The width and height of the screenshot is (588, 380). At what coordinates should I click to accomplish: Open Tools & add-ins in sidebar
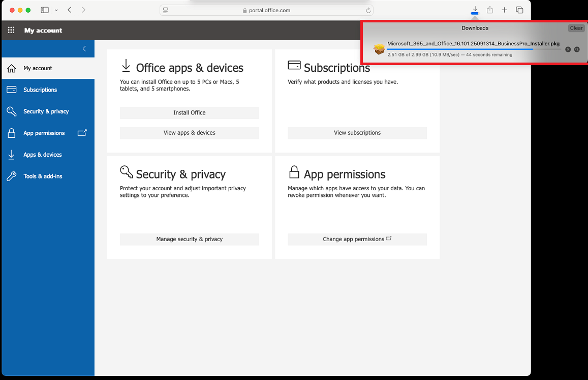(x=43, y=177)
